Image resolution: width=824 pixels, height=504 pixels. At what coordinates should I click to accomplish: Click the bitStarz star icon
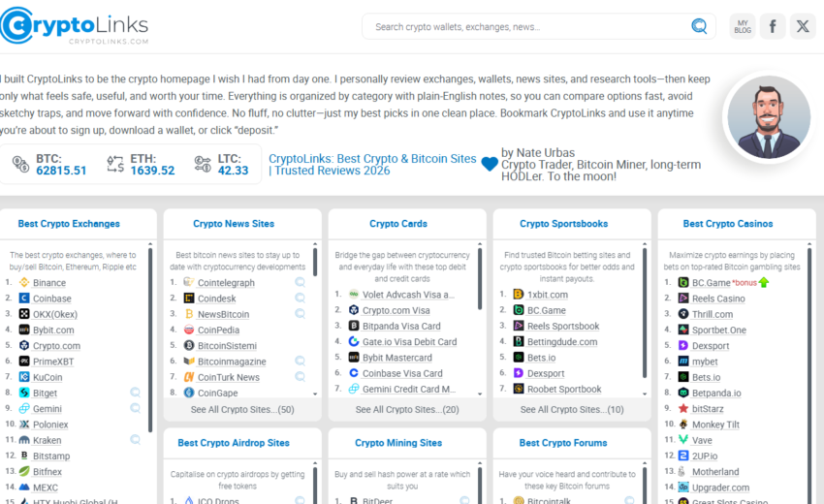(683, 408)
